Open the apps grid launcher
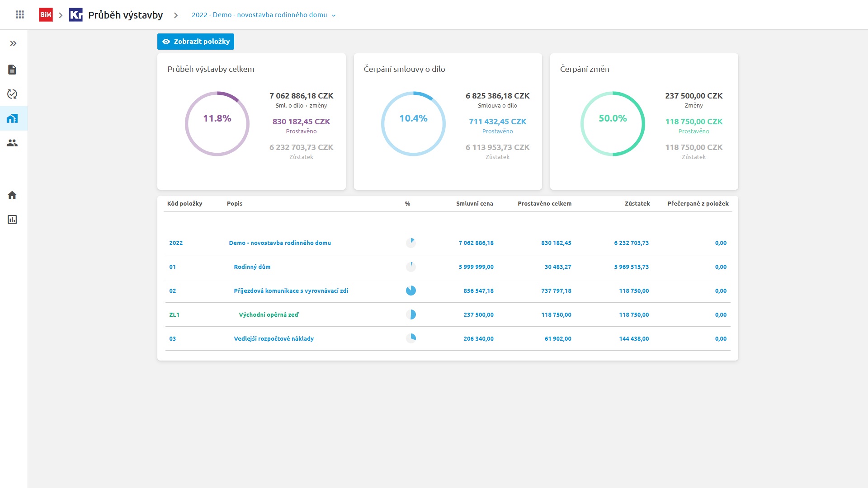Screen dimensions: 868x488 tap(20, 15)
